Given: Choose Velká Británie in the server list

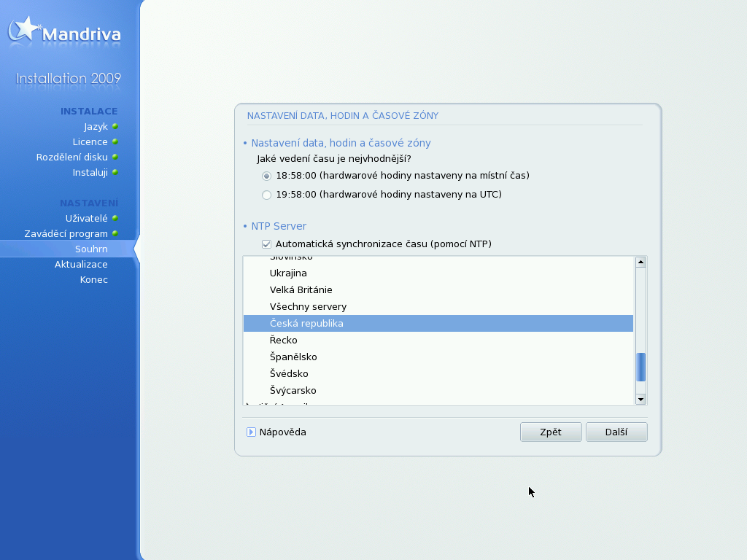Looking at the screenshot, I should click(438, 290).
